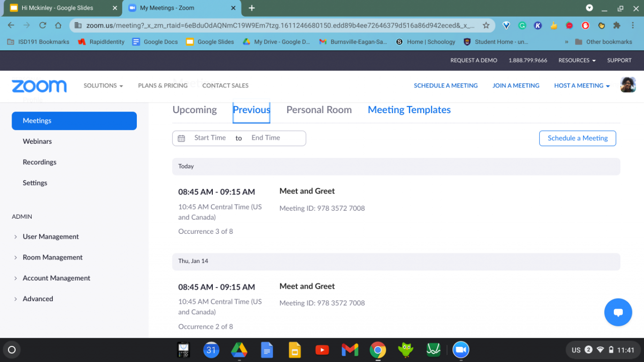Go back to the previous page
This screenshot has width=644, height=362.
11,25
